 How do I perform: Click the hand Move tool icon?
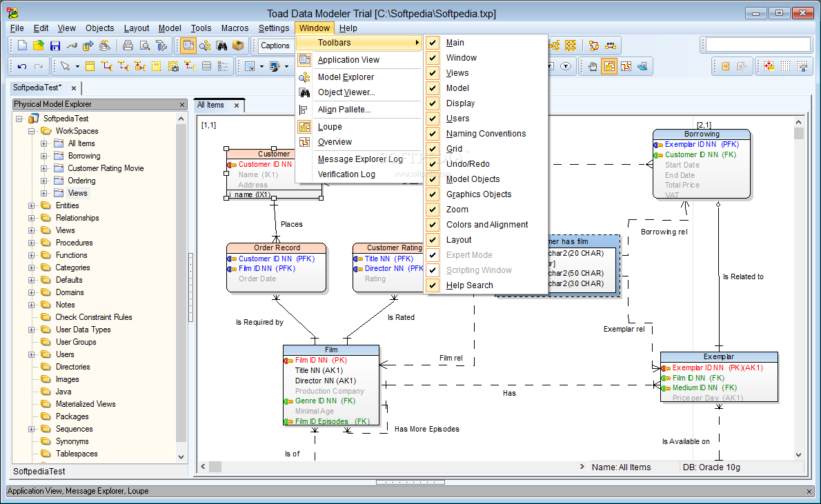593,66
